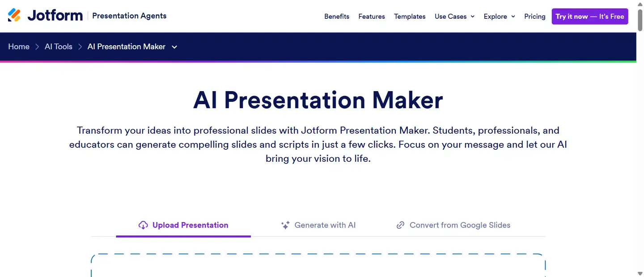Click the chain link icon
Image resolution: width=644 pixels, height=277 pixels.
(401, 225)
